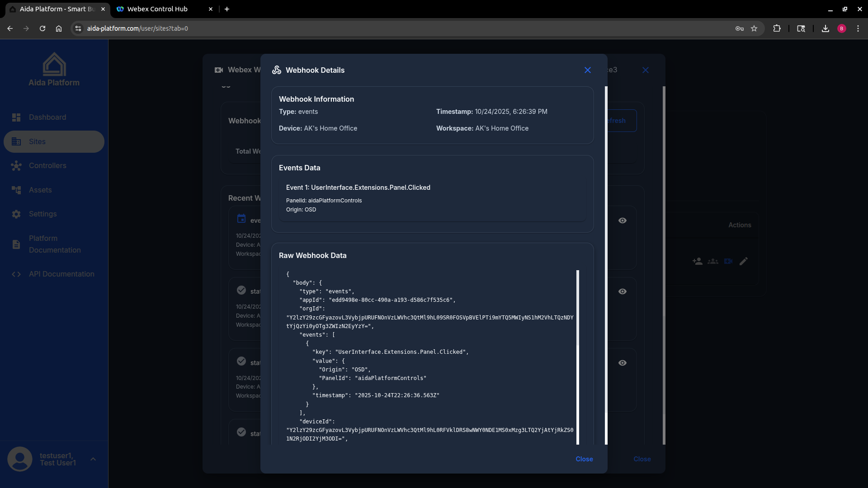Viewport: 868px width, 488px height.
Task: Click the add-person action icon
Action: (x=698, y=261)
